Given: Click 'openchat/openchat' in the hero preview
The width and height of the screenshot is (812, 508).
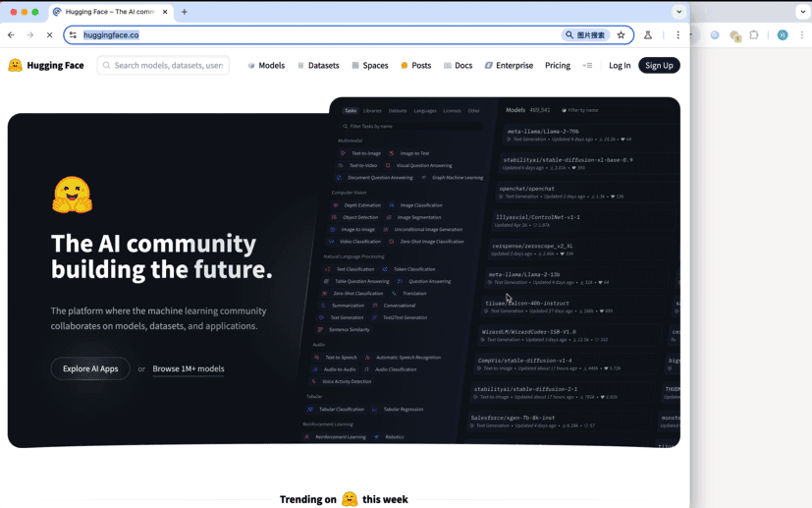Looking at the screenshot, I should (x=526, y=189).
